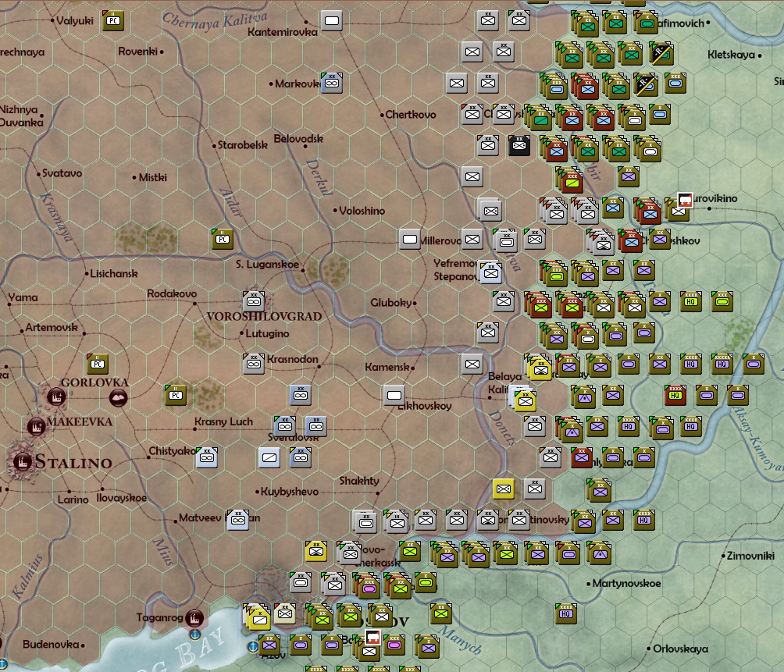Image resolution: width=784 pixels, height=672 pixels.
Task: Click the Kamensk town label
Action: pos(387,368)
